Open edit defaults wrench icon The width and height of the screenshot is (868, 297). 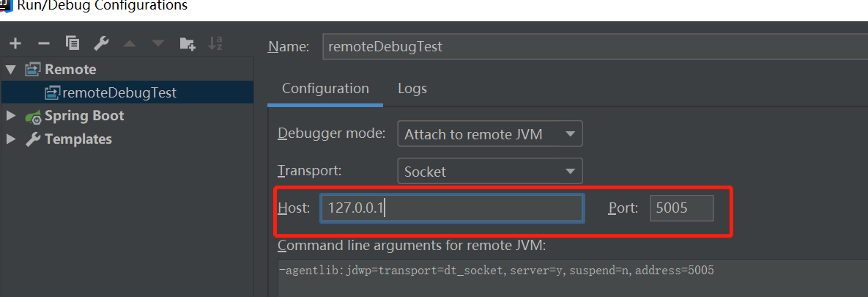pyautogui.click(x=101, y=44)
